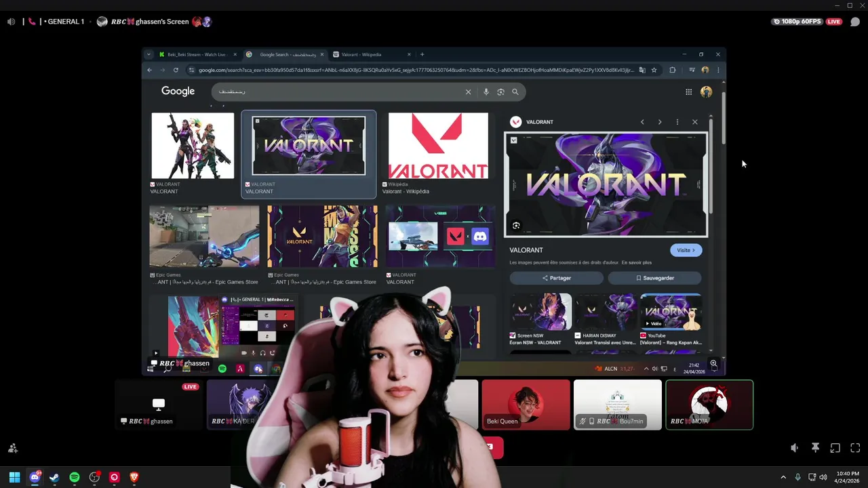Open the chat bubble icon at top right
Image resolution: width=868 pixels, height=488 pixels.
coord(855,22)
